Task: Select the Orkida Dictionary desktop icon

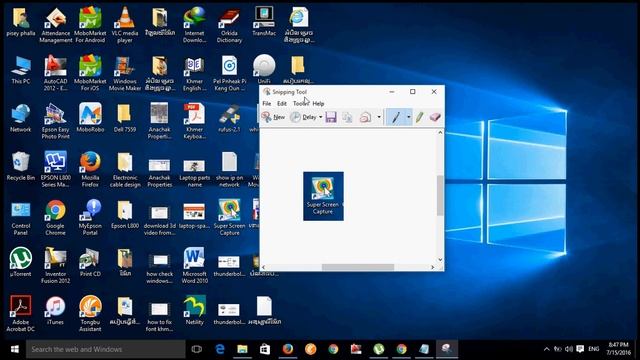Action: coord(229,25)
